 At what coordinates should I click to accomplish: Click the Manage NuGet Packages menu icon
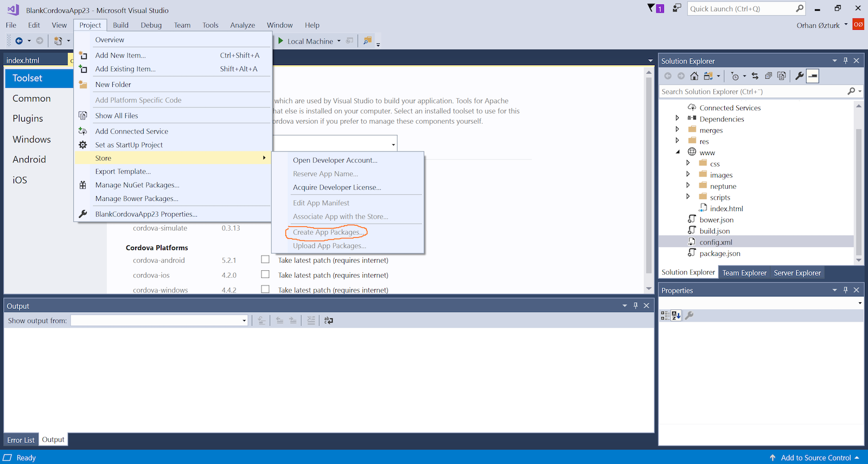(x=83, y=185)
